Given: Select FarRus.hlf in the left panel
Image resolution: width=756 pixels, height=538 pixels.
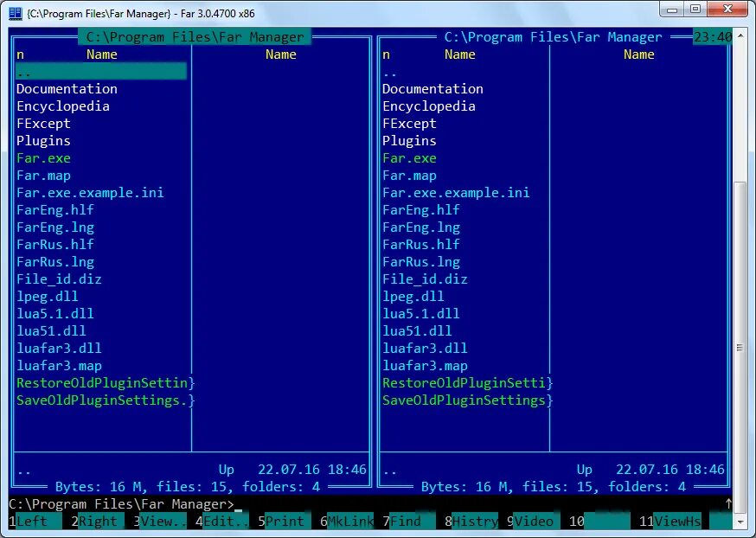Looking at the screenshot, I should pos(55,245).
